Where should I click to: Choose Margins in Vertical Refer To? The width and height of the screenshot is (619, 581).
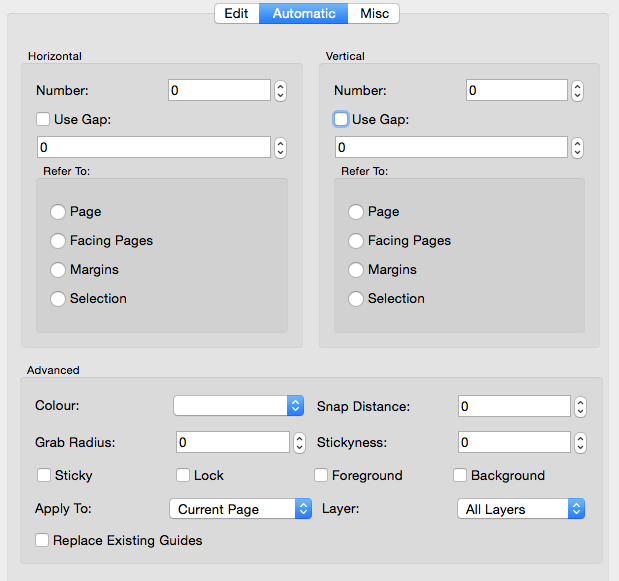click(356, 270)
